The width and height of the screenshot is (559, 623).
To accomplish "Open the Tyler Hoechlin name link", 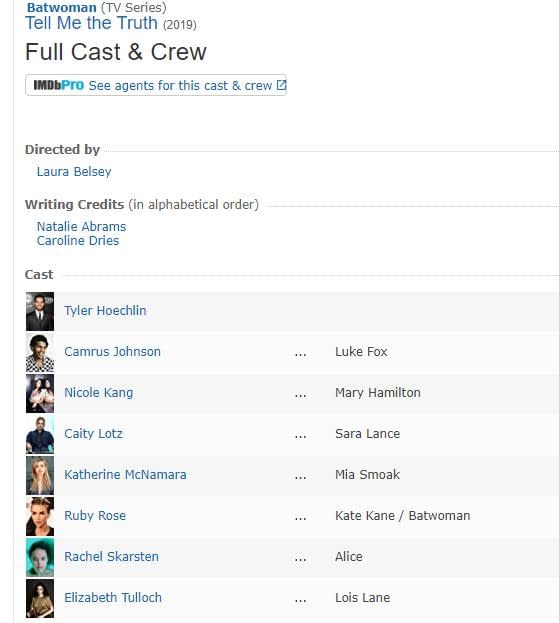I will (105, 311).
